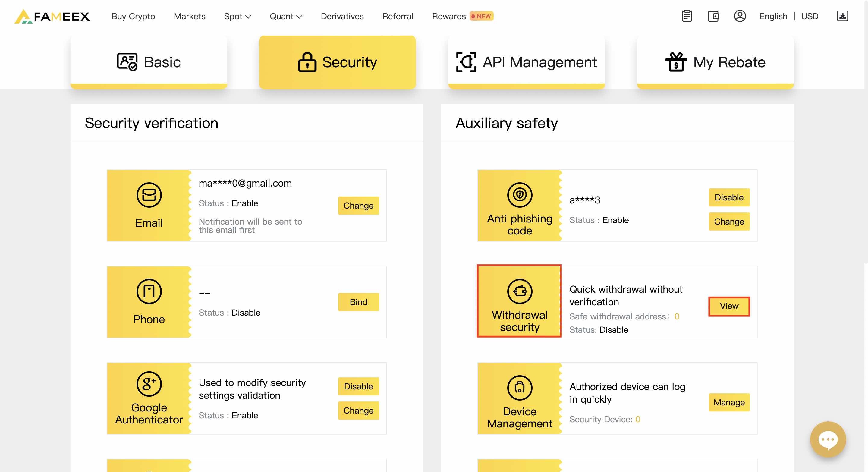Click the Phone device icon
This screenshot has width=868, height=472.
coord(149,291)
